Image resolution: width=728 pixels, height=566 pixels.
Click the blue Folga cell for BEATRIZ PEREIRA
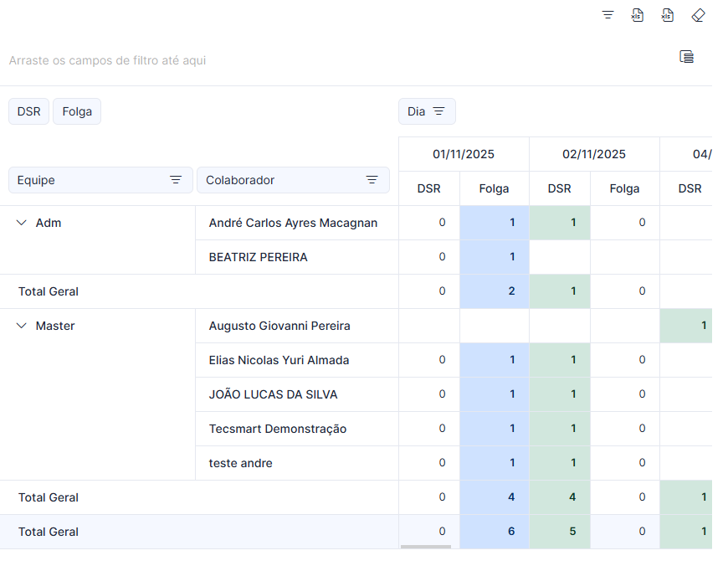pyautogui.click(x=495, y=257)
